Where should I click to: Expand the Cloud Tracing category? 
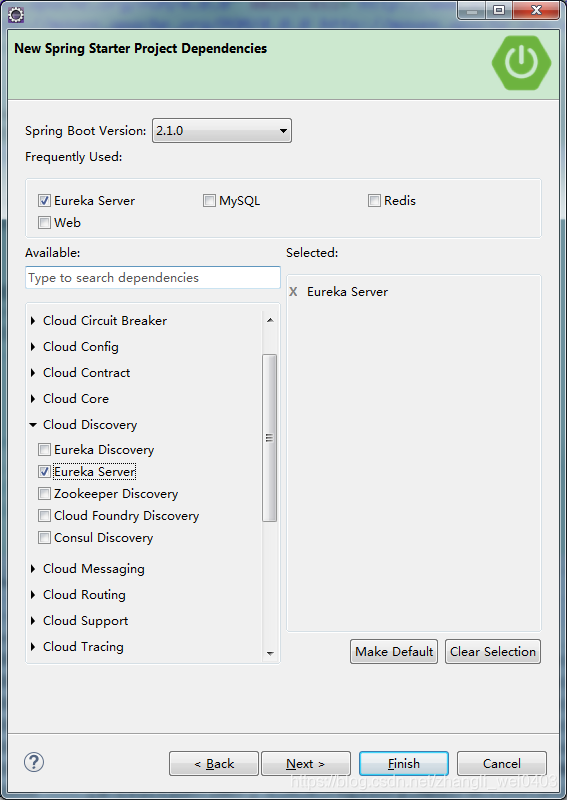(x=33, y=646)
